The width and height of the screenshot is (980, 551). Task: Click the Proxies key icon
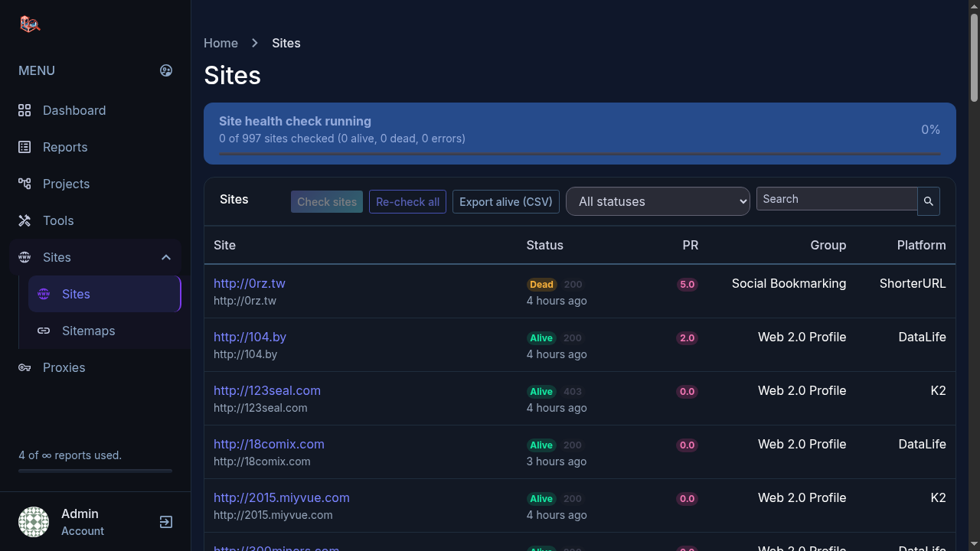[24, 367]
